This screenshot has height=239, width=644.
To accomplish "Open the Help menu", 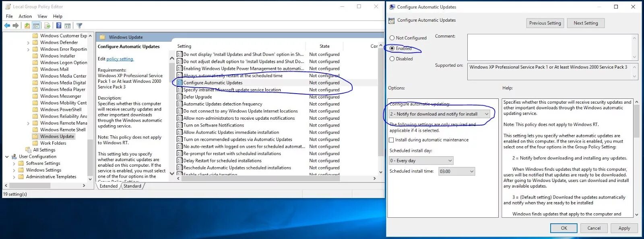I will pyautogui.click(x=58, y=16).
